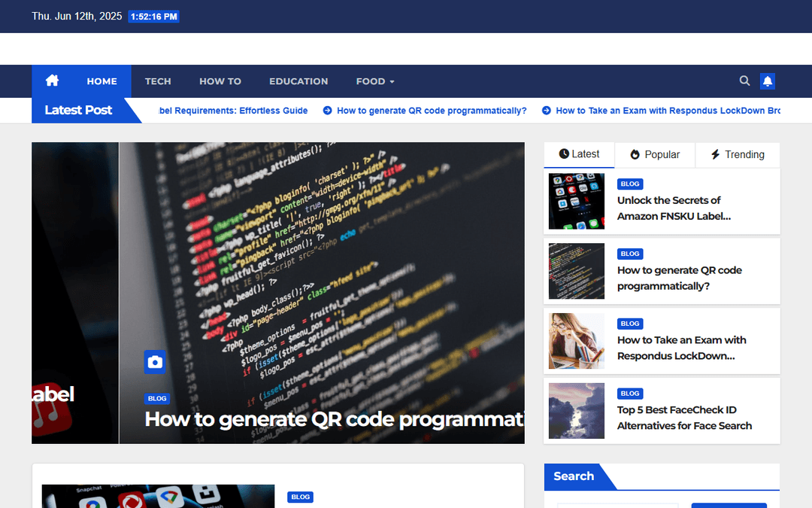Click BLOG tag in the bottom article card
This screenshot has width=812, height=508.
300,497
